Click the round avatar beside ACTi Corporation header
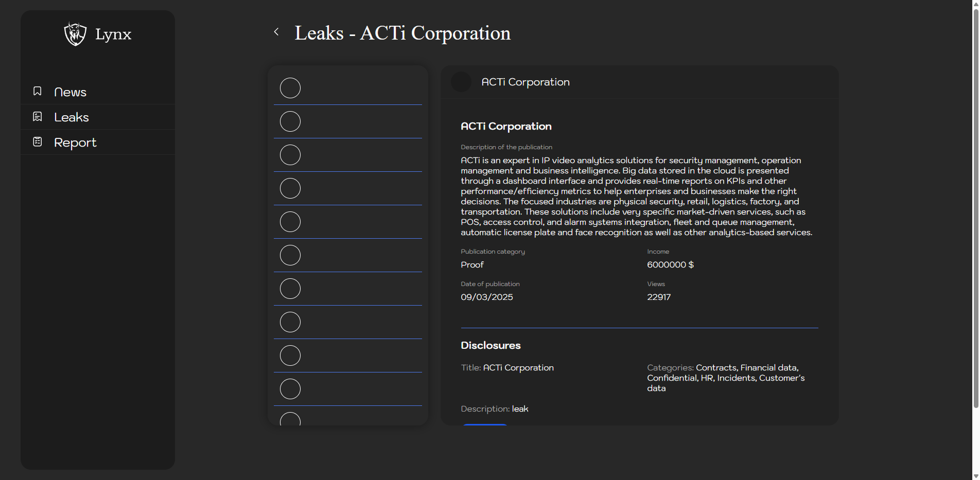 (461, 82)
